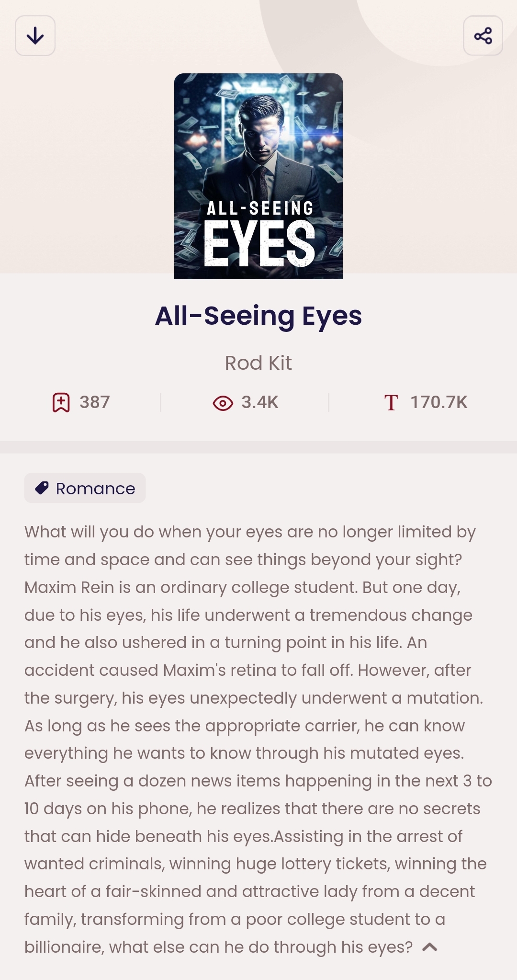
Task: Click the tag icon beside Romance
Action: coord(42,488)
